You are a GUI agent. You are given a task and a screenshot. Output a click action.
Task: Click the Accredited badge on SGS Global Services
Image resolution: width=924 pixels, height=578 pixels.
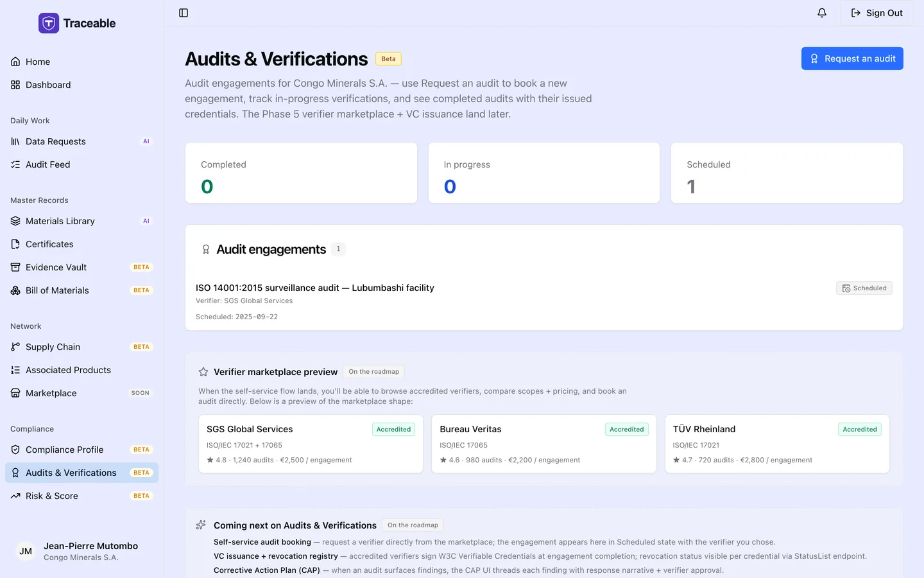(x=393, y=430)
